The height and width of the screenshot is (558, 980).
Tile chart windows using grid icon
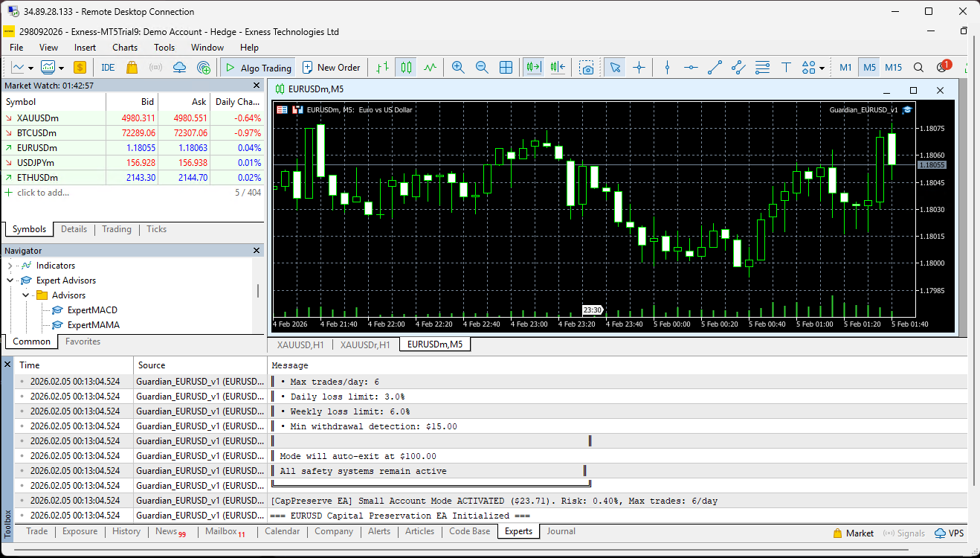point(506,67)
